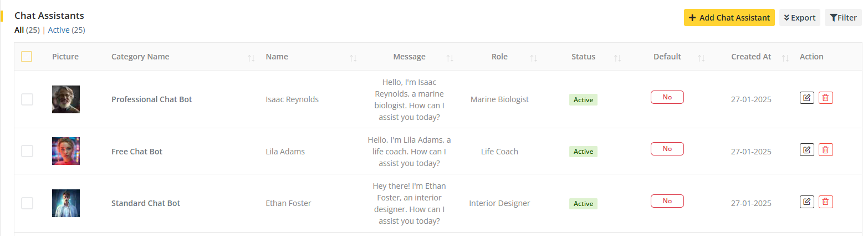Click the Active status badge for Lila Adams

583,152
